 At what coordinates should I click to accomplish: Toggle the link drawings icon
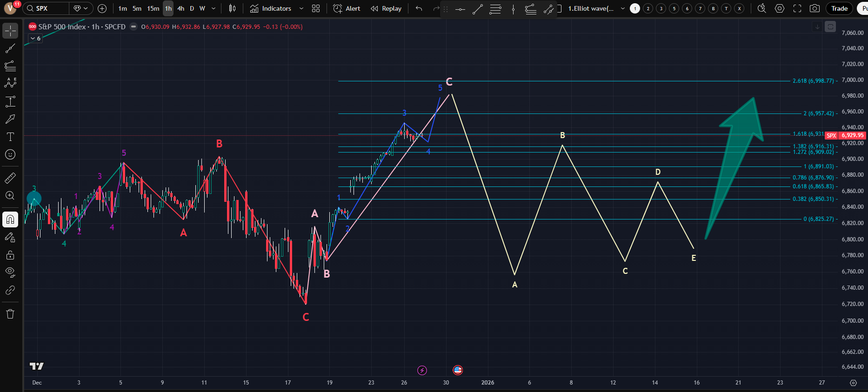(10, 290)
